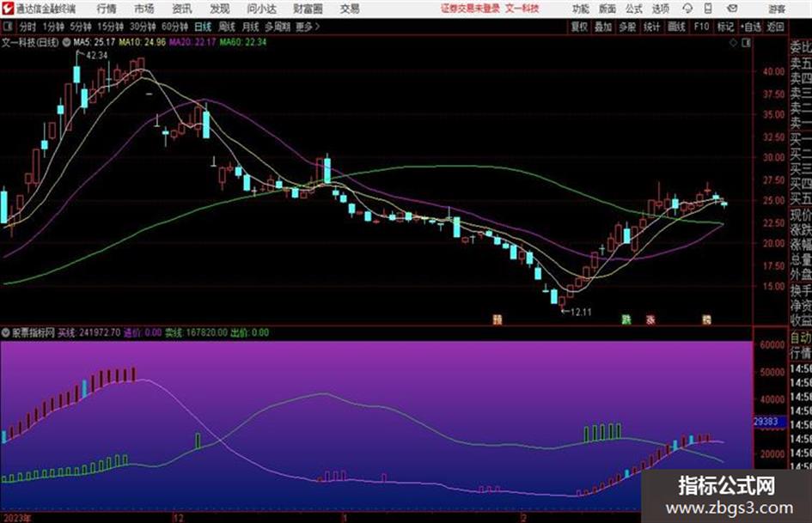Screen dimensions: 812x523
Task: Switch to the 60分钟 period
Action: tap(174, 27)
